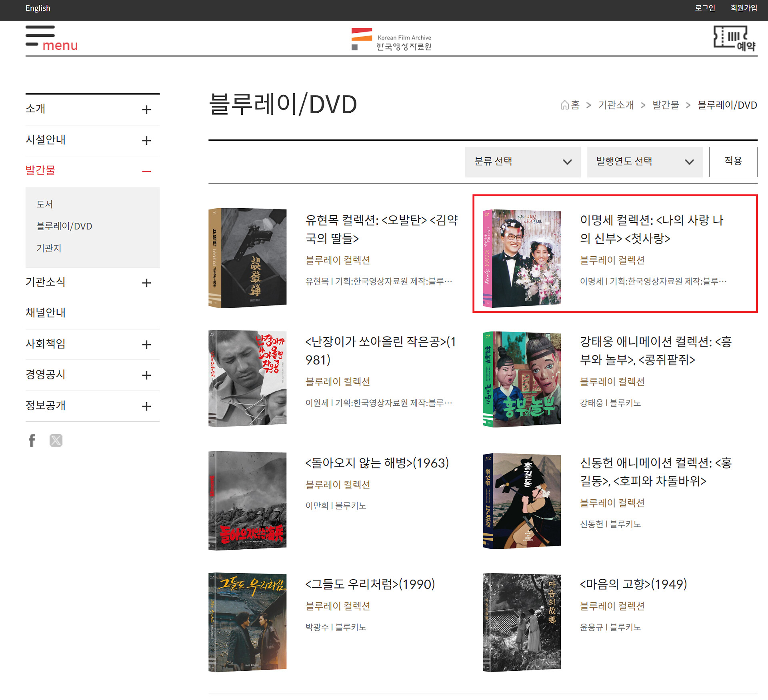This screenshot has width=768, height=700.
Task: Click the 적용 apply button
Action: (733, 162)
